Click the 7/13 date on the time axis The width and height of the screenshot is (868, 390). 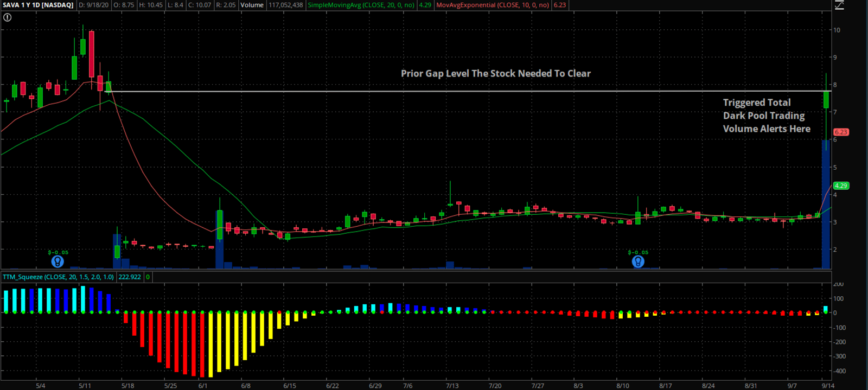(x=452, y=386)
